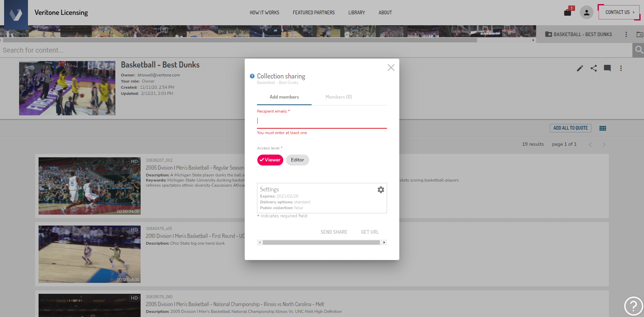Go to previous results page arrow
The width and height of the screenshot is (644, 317).
[x=590, y=145]
